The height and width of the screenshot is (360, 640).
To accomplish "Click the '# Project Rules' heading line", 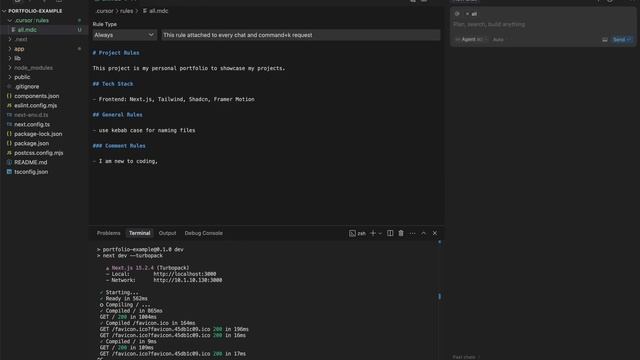I will [x=116, y=53].
